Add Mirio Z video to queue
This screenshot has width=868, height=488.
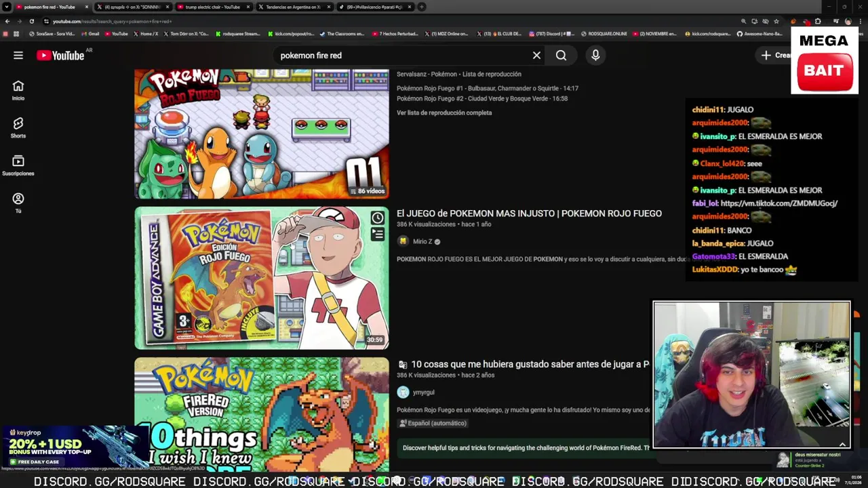[x=378, y=235]
